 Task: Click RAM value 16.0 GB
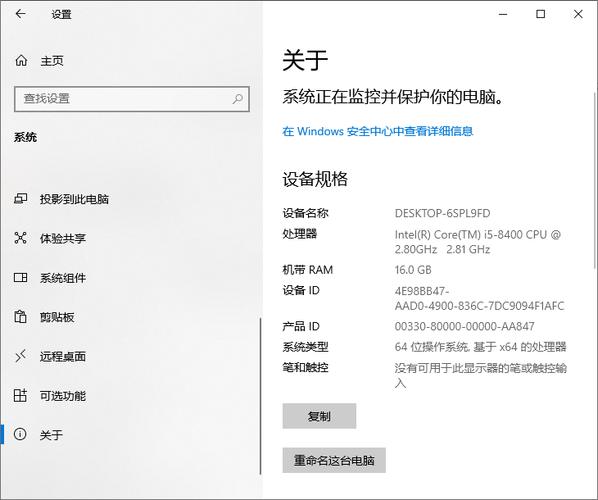(x=413, y=270)
